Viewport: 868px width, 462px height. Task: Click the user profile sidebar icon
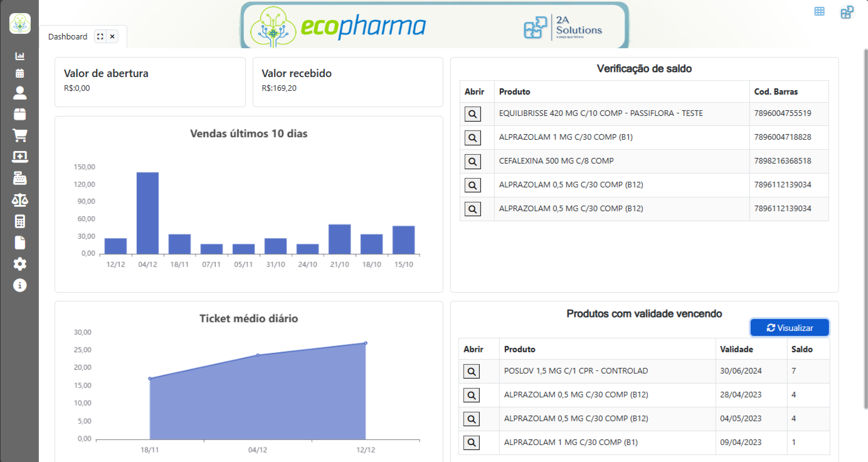coord(20,93)
